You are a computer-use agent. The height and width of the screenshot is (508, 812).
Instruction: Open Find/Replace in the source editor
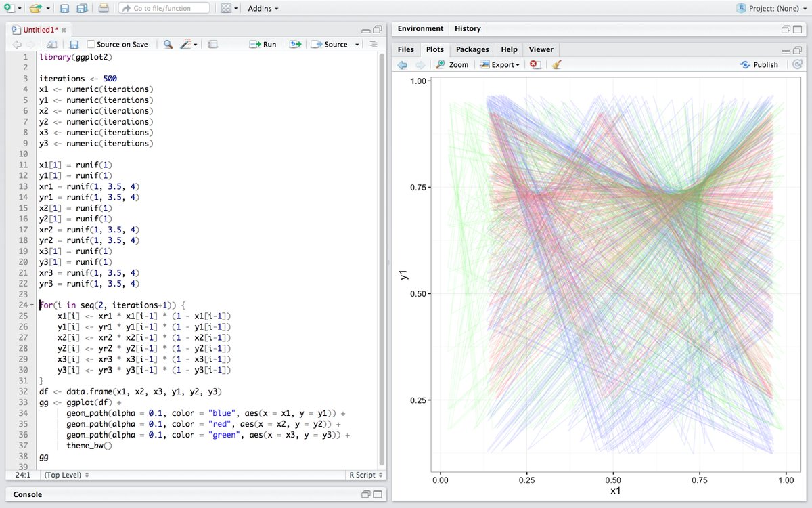coord(167,43)
